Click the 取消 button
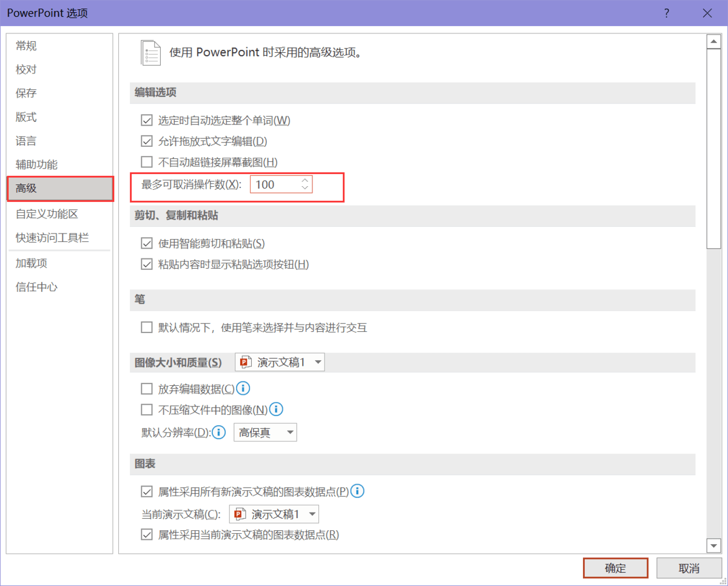Viewport: 728px width, 586px height. click(689, 568)
